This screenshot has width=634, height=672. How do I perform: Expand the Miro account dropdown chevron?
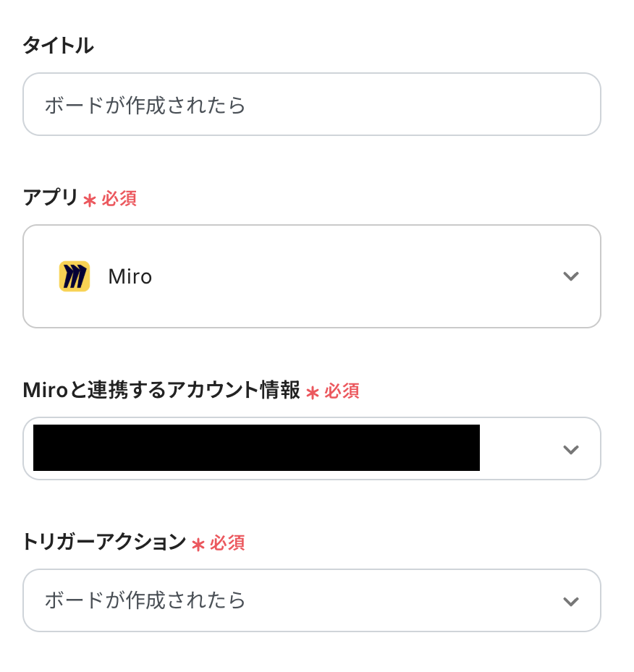click(x=571, y=449)
